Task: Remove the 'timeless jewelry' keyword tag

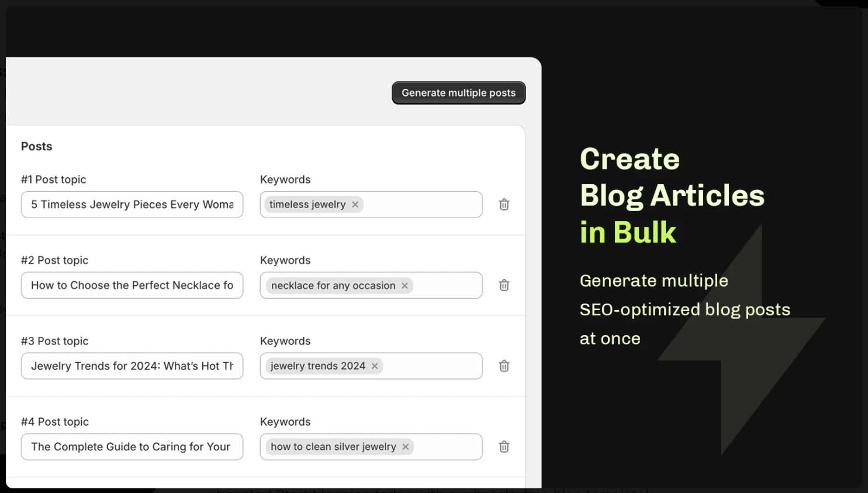Action: point(355,204)
